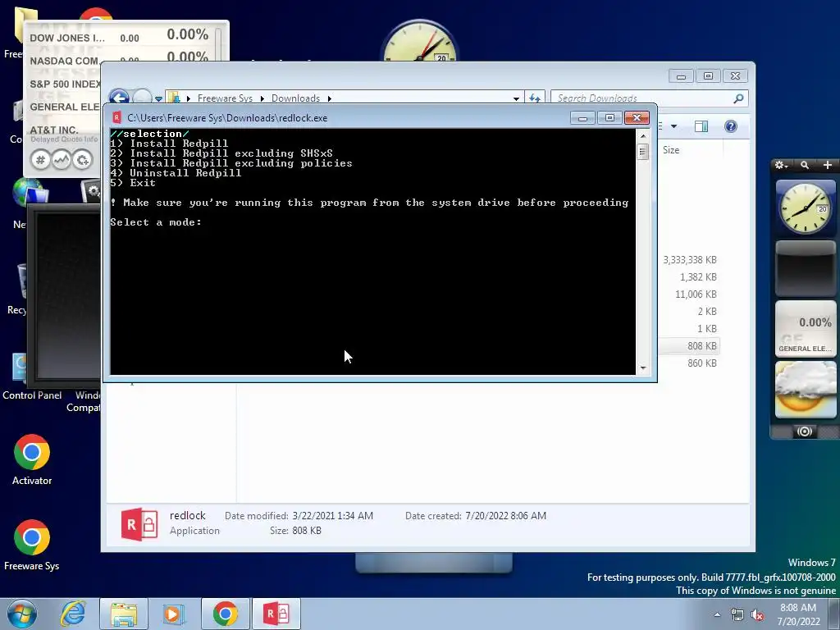Click the console scrollbar down arrow
This screenshot has height=630, width=840.
pyautogui.click(x=643, y=368)
